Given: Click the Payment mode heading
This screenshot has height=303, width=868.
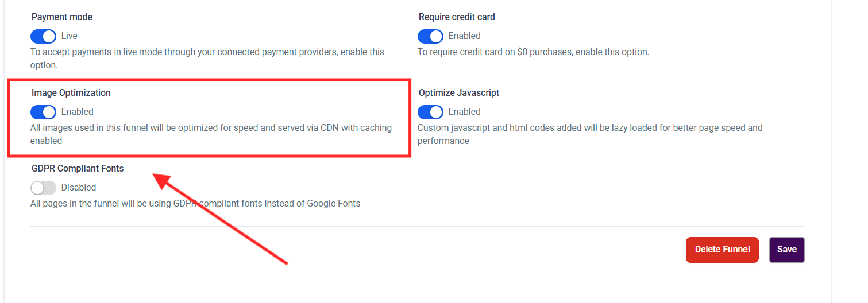Looking at the screenshot, I should point(62,17).
